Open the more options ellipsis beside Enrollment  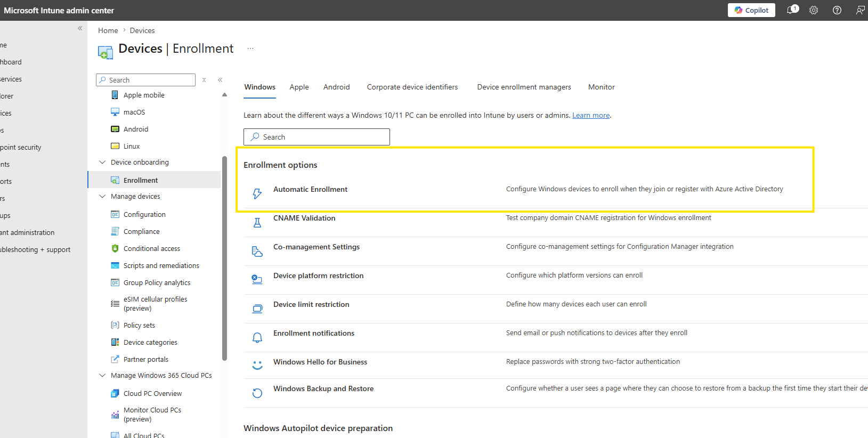(x=250, y=48)
